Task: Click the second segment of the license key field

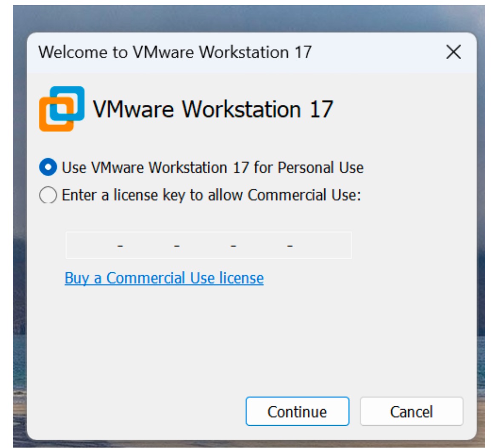Action: tap(149, 245)
